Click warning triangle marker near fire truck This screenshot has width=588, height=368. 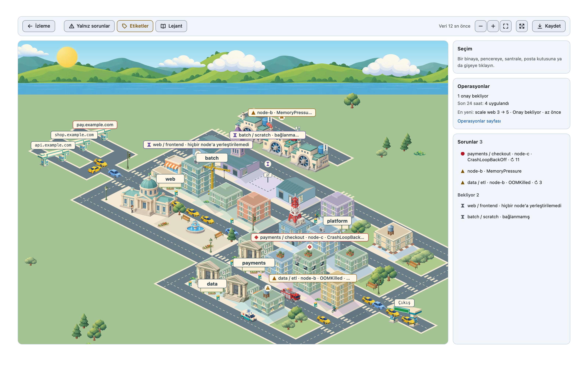coord(268,288)
